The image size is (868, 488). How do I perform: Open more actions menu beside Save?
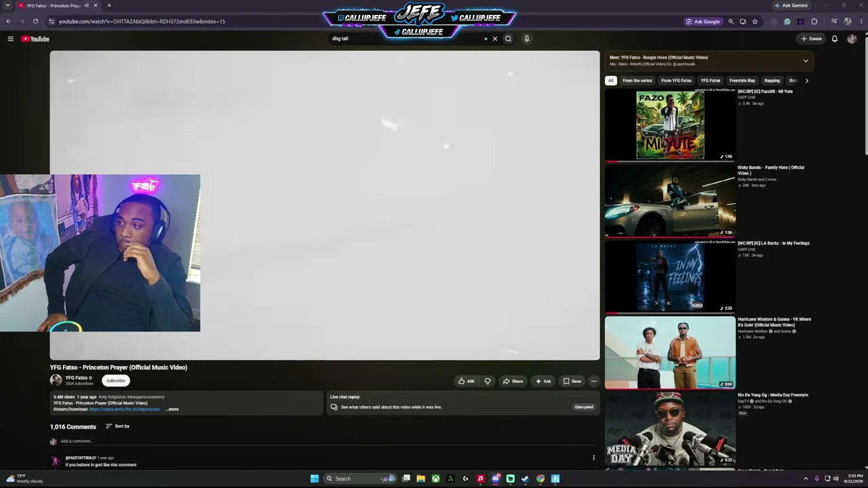tap(593, 381)
